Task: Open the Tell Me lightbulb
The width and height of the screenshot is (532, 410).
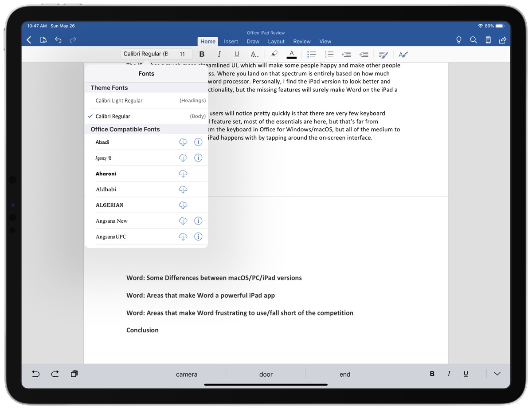Action: [x=459, y=40]
